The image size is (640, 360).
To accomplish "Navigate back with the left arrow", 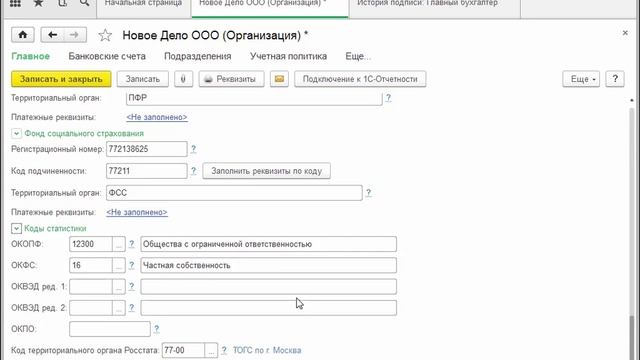I will (x=52, y=35).
